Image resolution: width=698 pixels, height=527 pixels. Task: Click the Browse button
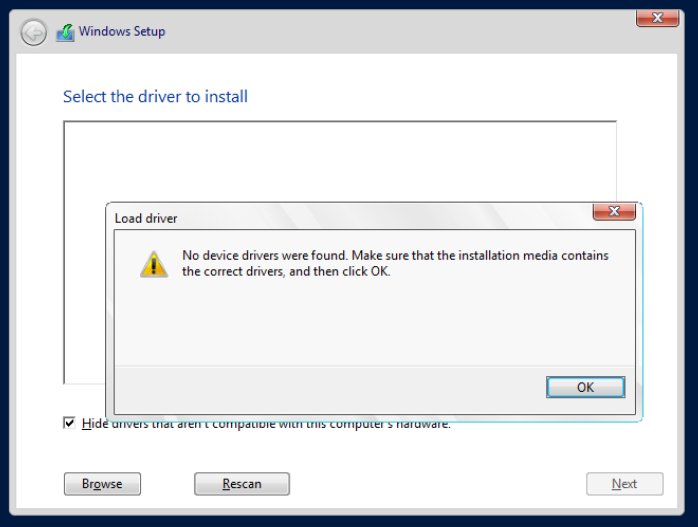pyautogui.click(x=102, y=484)
